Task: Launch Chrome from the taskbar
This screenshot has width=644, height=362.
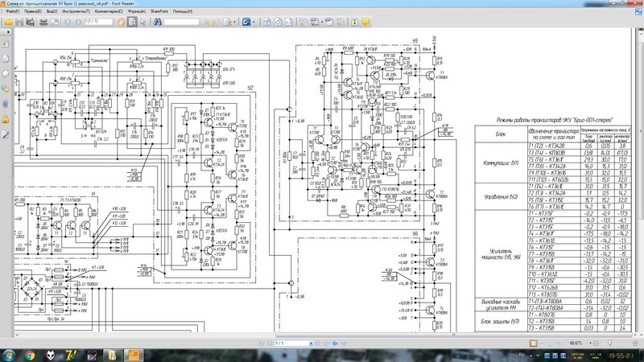Action: tap(30, 356)
